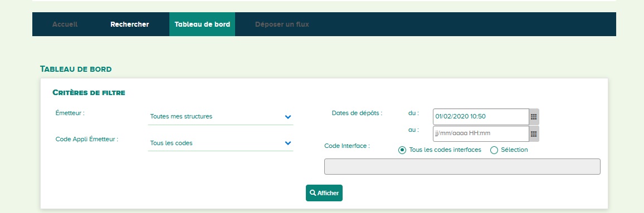Choose the 'Sélection' radio option

tap(494, 150)
